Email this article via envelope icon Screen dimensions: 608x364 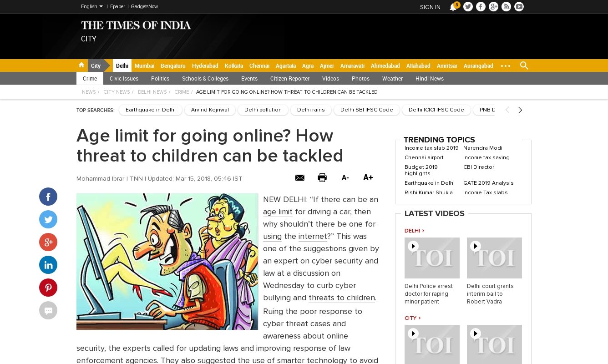[299, 178]
